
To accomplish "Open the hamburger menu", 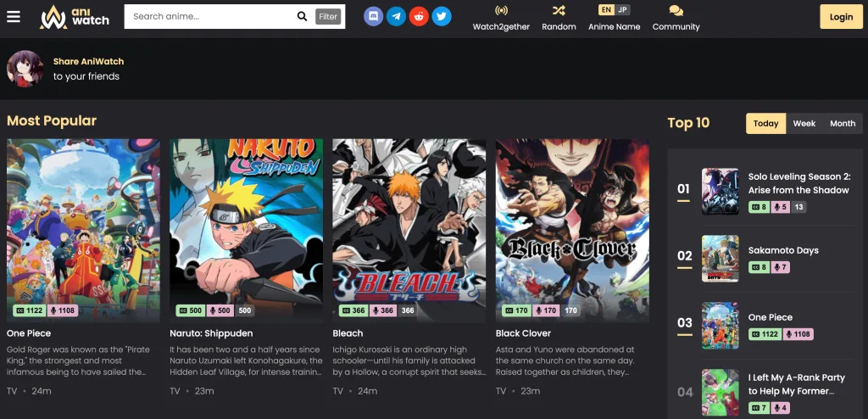I will click(x=14, y=17).
